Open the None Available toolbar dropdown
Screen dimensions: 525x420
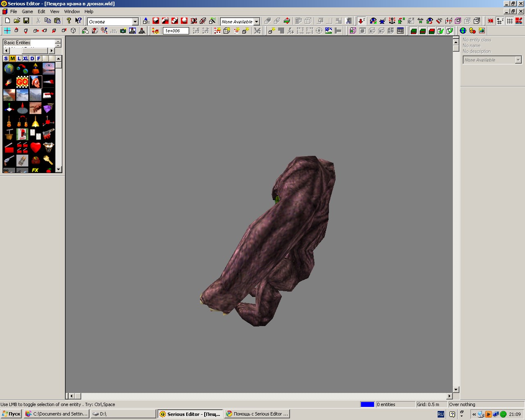pos(257,21)
